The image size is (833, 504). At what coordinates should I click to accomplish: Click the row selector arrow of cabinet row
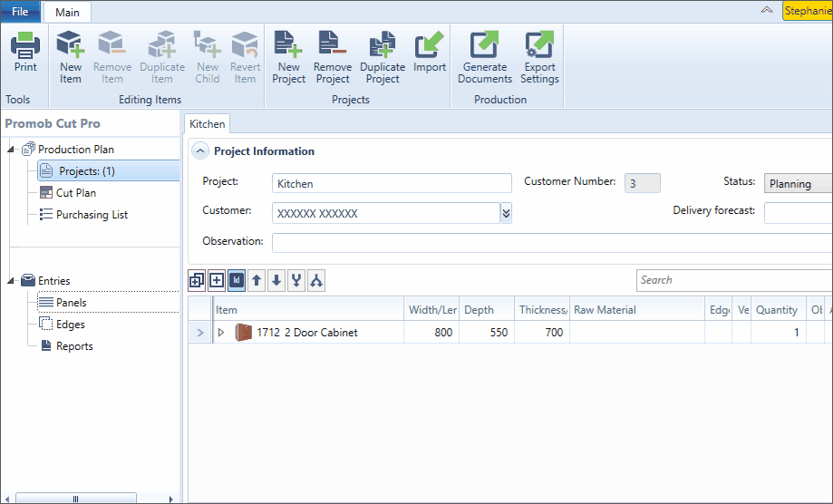200,333
